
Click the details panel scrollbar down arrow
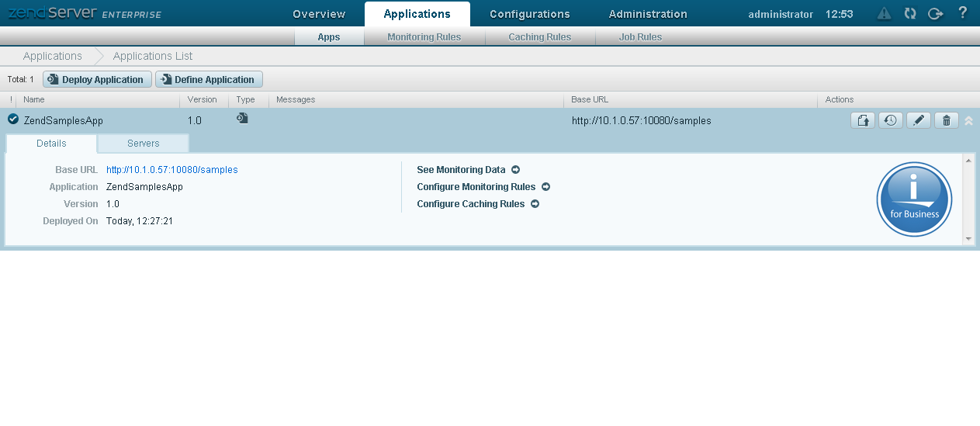pyautogui.click(x=968, y=238)
